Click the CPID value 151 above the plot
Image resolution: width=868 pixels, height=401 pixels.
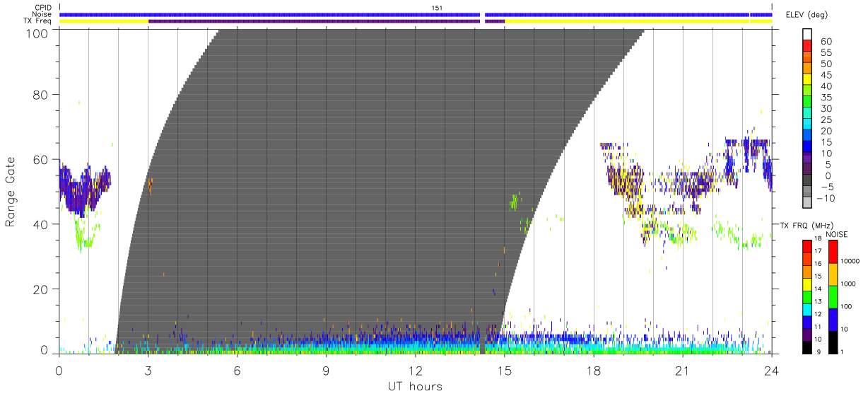click(x=437, y=7)
